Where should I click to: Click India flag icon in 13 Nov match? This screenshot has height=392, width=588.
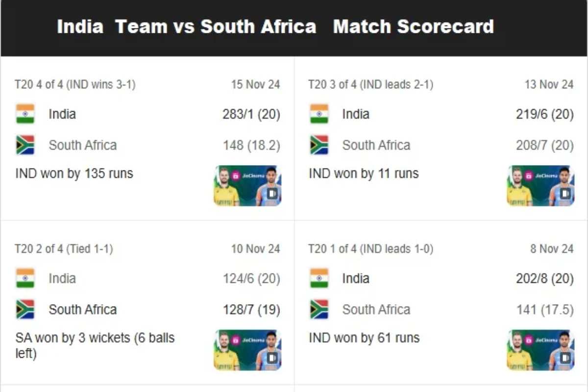click(319, 114)
